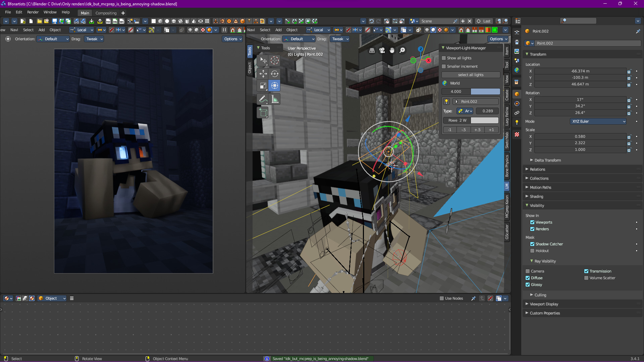
Task: Select the Measure tool
Action: click(x=275, y=99)
